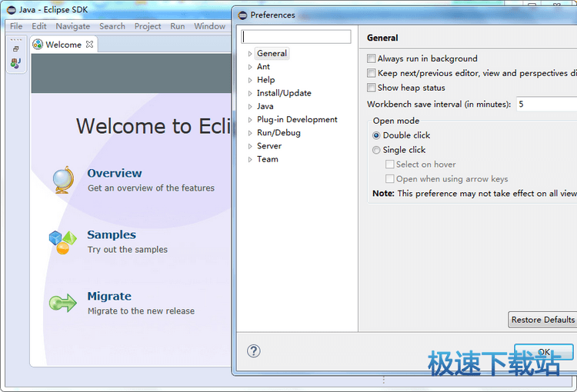This screenshot has width=577, height=392.
Task: Enable Always run in background
Action: [x=372, y=58]
